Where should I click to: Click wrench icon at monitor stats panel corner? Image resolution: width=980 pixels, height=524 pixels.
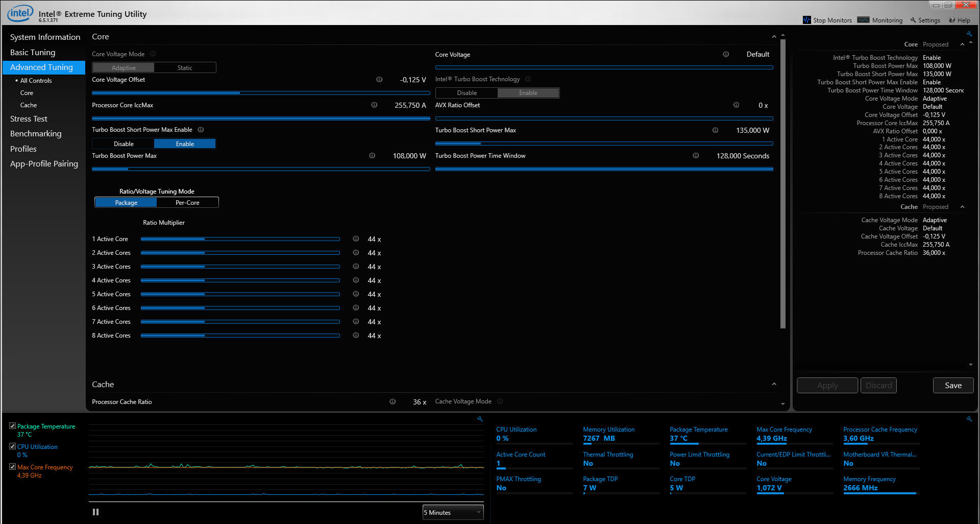pyautogui.click(x=969, y=419)
